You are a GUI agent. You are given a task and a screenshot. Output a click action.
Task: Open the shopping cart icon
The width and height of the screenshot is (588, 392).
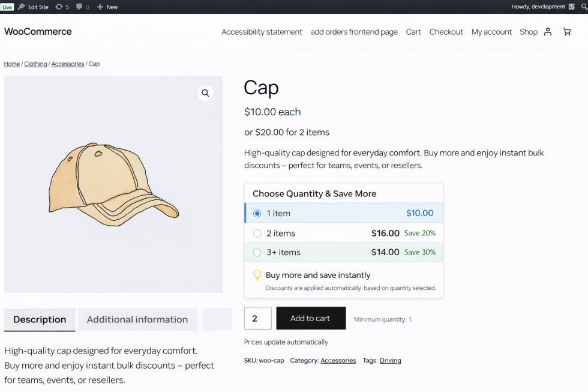click(x=567, y=32)
